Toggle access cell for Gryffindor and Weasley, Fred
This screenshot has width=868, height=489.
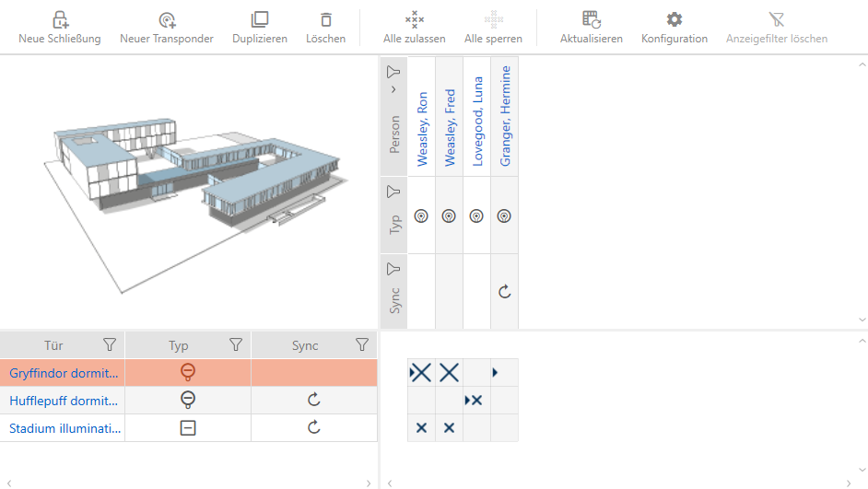tap(449, 373)
